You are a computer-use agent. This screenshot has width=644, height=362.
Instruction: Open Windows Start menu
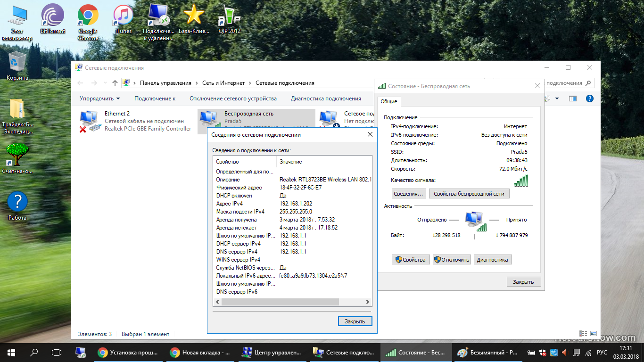coord(11,352)
